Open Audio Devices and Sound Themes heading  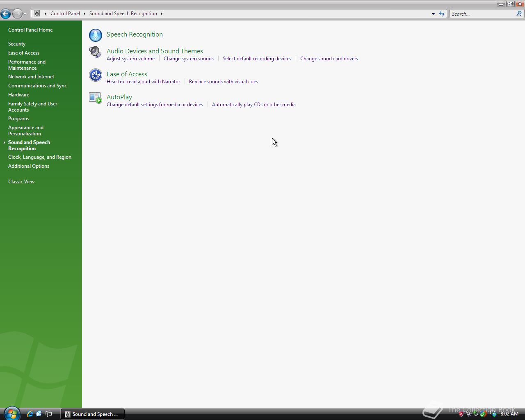[x=155, y=51]
